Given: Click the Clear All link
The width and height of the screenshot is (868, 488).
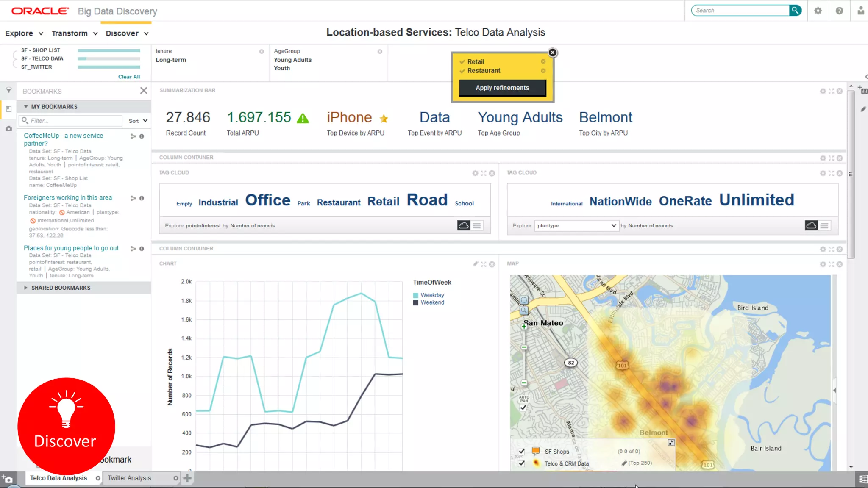Looking at the screenshot, I should point(129,77).
